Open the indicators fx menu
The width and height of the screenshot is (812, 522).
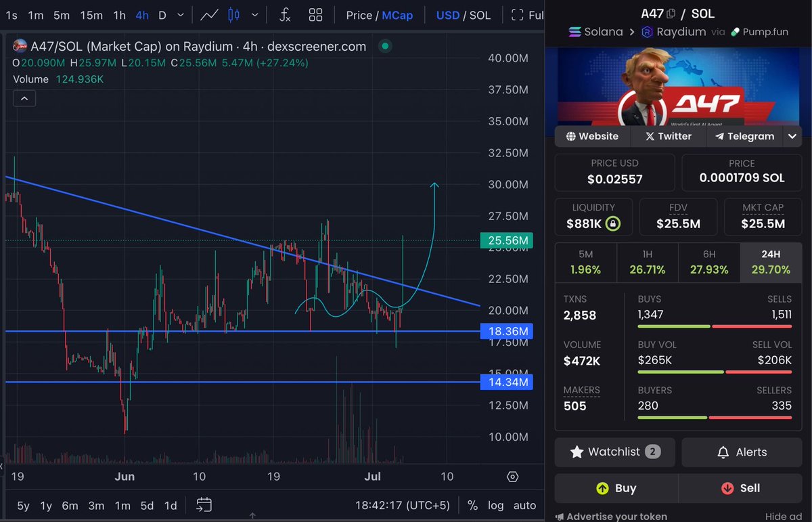click(285, 15)
